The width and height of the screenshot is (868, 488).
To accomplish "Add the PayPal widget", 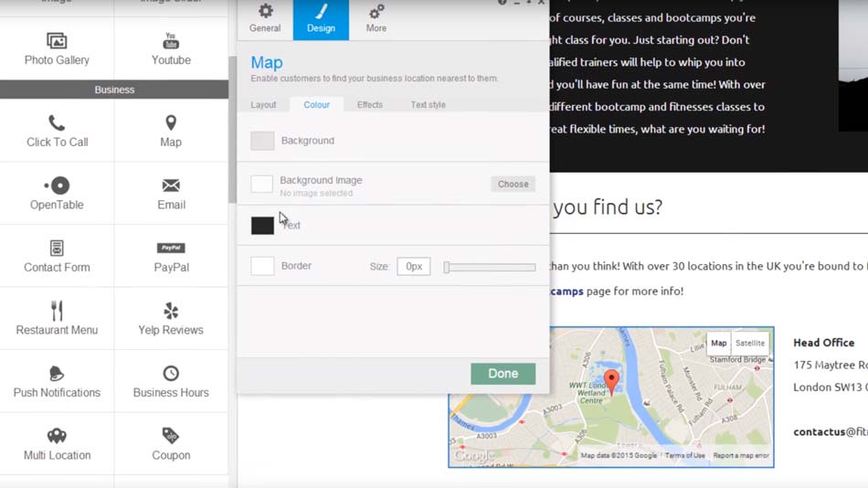I will coord(171,256).
